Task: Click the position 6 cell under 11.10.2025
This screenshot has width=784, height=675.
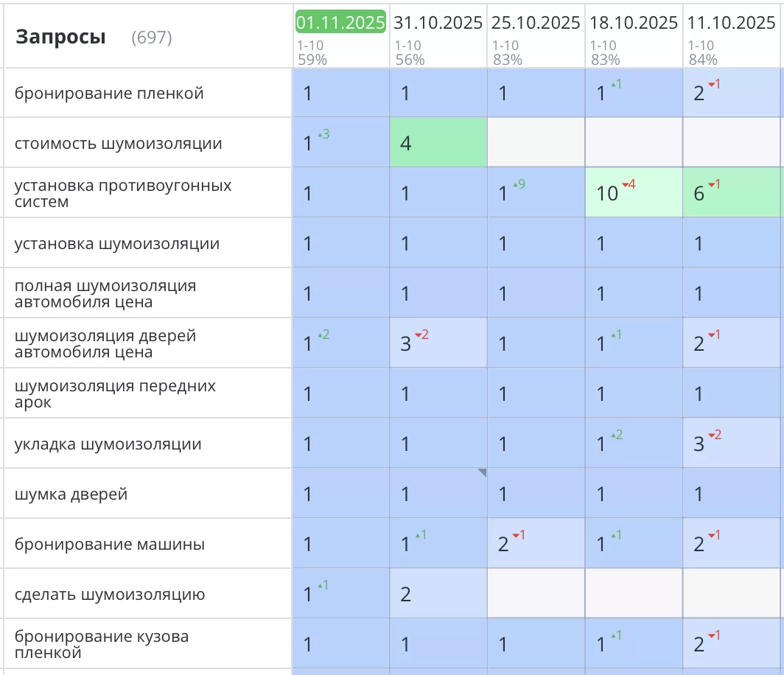Action: tap(732, 193)
